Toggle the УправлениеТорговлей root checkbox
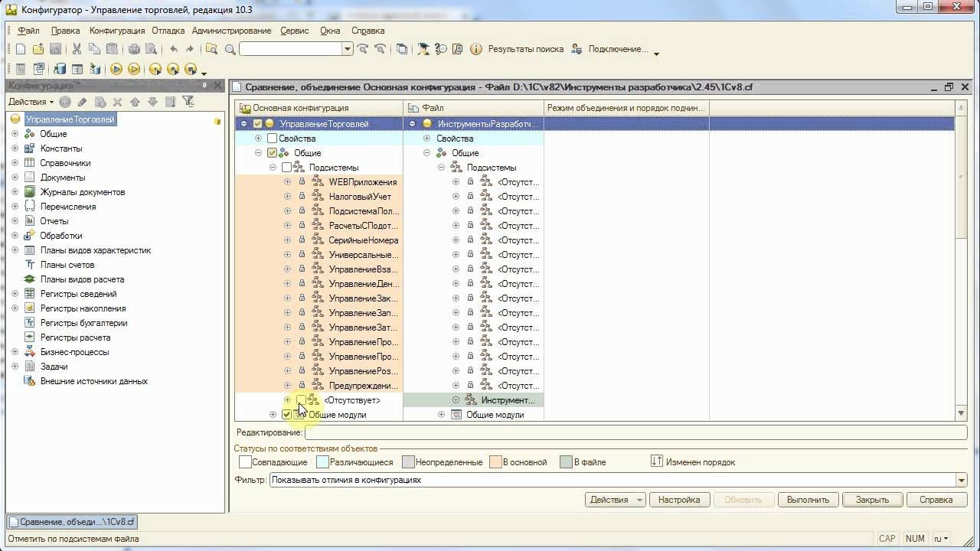Viewport: 980px width, 551px height. click(x=257, y=124)
